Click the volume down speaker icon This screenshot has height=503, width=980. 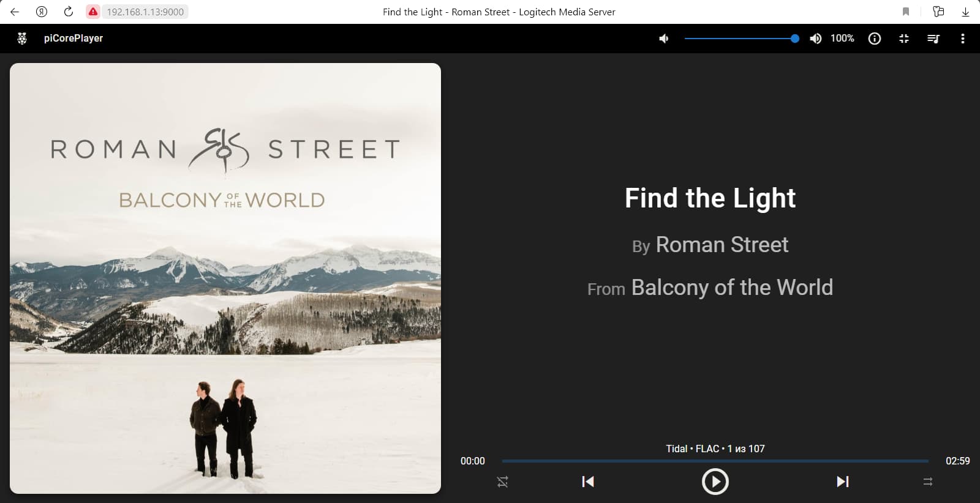[x=664, y=39]
